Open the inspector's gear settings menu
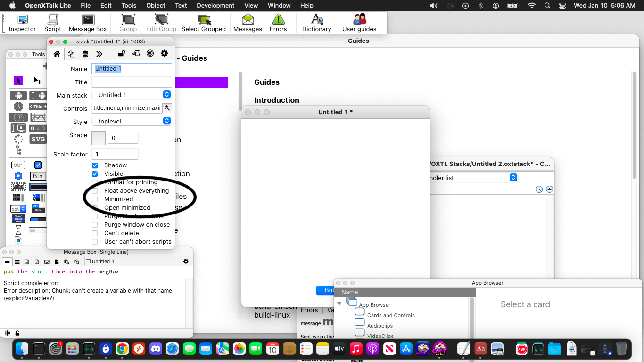The width and height of the screenshot is (644, 362). pos(164,54)
